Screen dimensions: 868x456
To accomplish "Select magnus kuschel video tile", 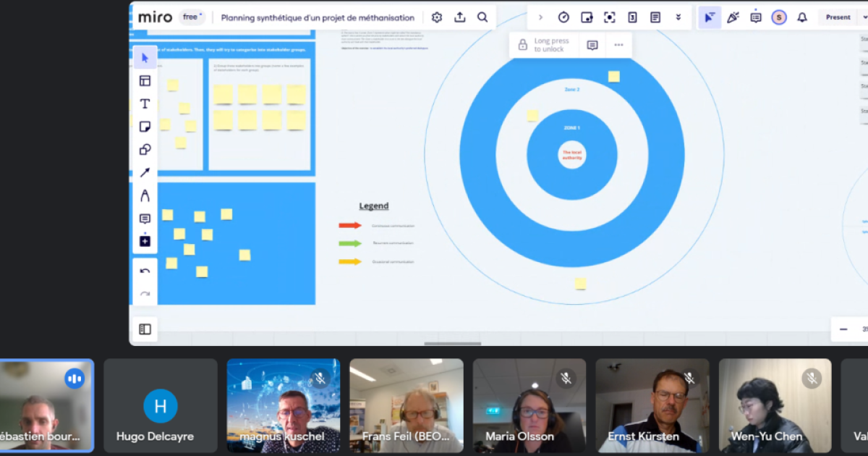I will tap(284, 405).
